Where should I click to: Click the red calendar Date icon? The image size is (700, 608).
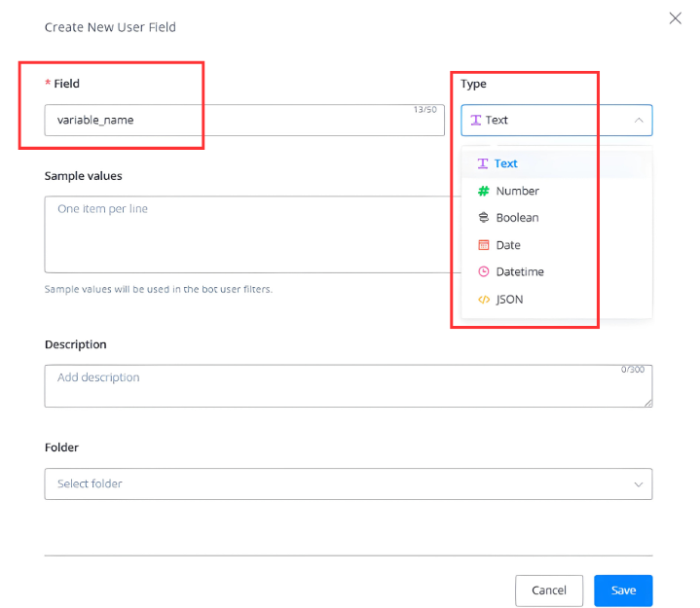tap(483, 245)
